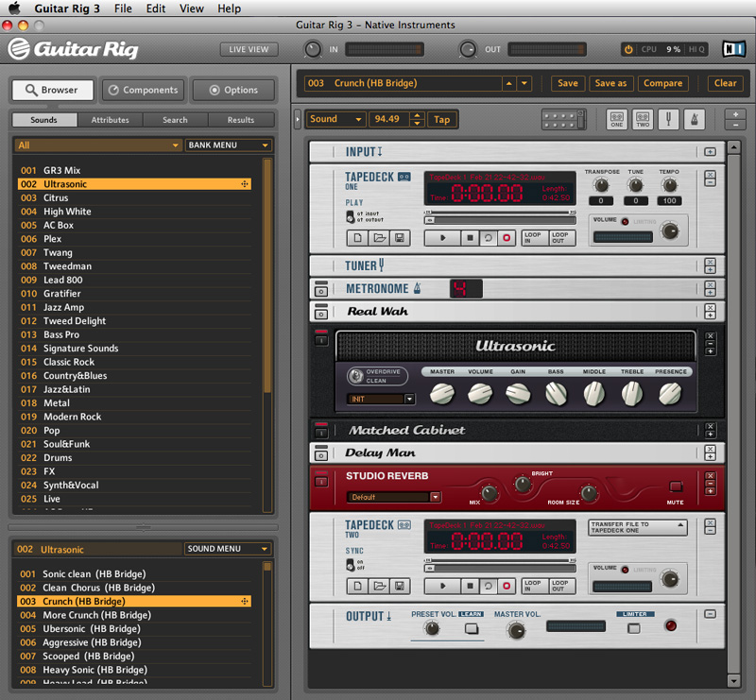Show Tapedeck One using toolbar icon
Screen dimensions: 756x700
point(616,120)
